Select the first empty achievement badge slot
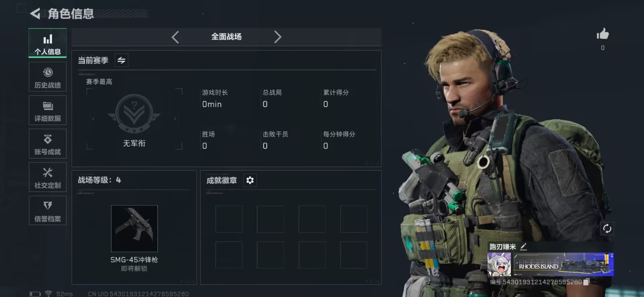This screenshot has height=297, width=644. (x=229, y=219)
